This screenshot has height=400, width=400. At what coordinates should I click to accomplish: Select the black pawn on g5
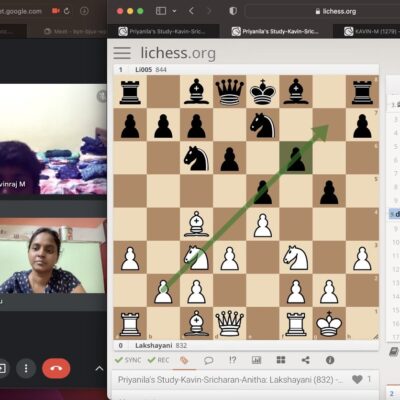[x=329, y=191]
